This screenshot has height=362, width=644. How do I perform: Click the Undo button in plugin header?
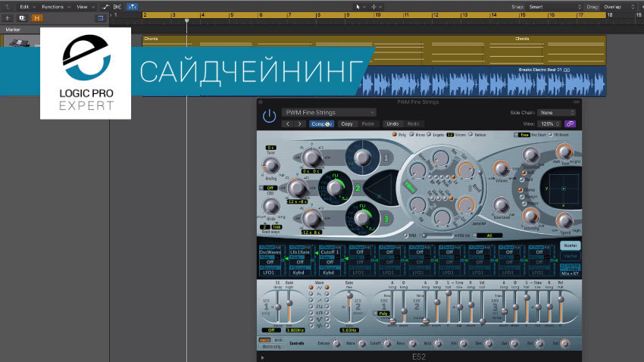pos(392,124)
